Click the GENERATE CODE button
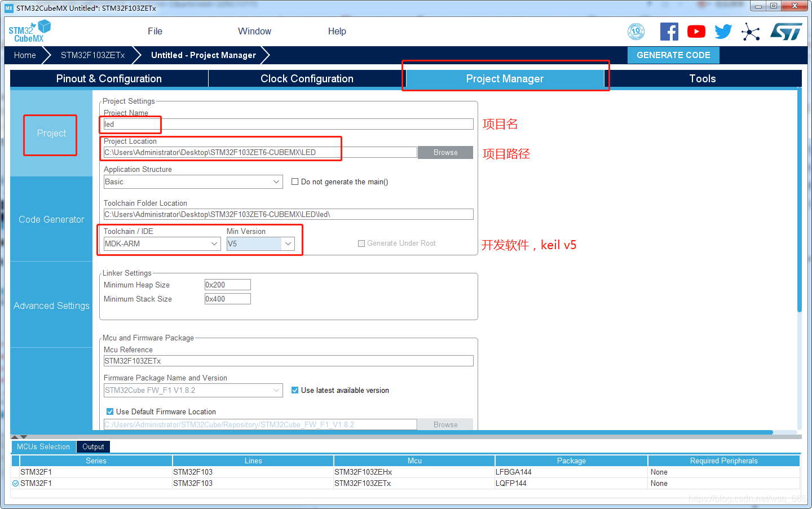Image resolution: width=812 pixels, height=509 pixels. coord(673,55)
